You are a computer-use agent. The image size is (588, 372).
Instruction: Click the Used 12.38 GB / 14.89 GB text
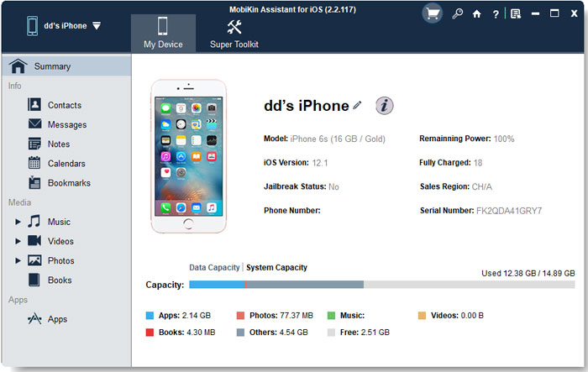(x=528, y=274)
